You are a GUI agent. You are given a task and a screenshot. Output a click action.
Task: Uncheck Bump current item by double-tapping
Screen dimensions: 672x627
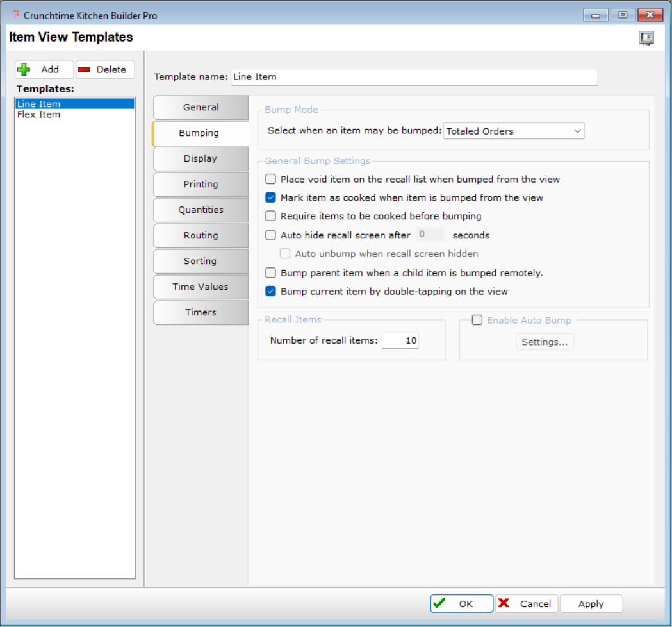pos(270,291)
